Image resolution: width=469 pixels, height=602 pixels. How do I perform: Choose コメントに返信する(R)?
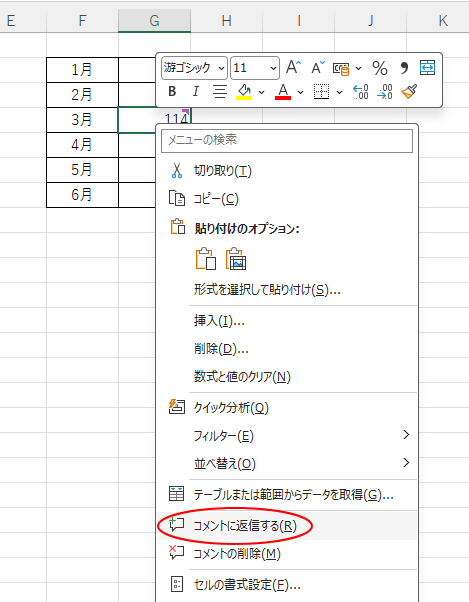tap(287, 526)
